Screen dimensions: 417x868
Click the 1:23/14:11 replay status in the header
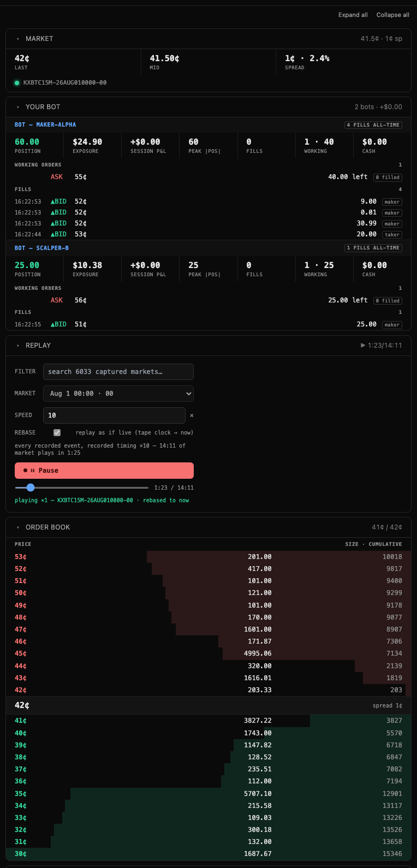point(382,346)
